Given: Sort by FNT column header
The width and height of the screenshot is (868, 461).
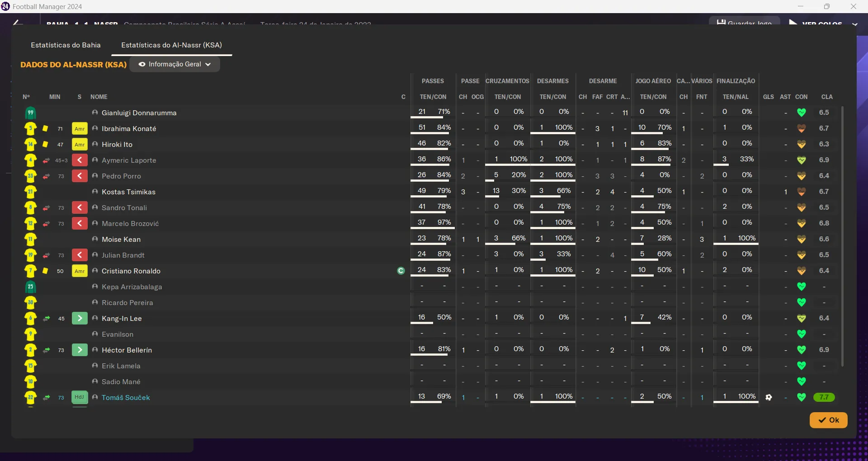Looking at the screenshot, I should pyautogui.click(x=702, y=97).
